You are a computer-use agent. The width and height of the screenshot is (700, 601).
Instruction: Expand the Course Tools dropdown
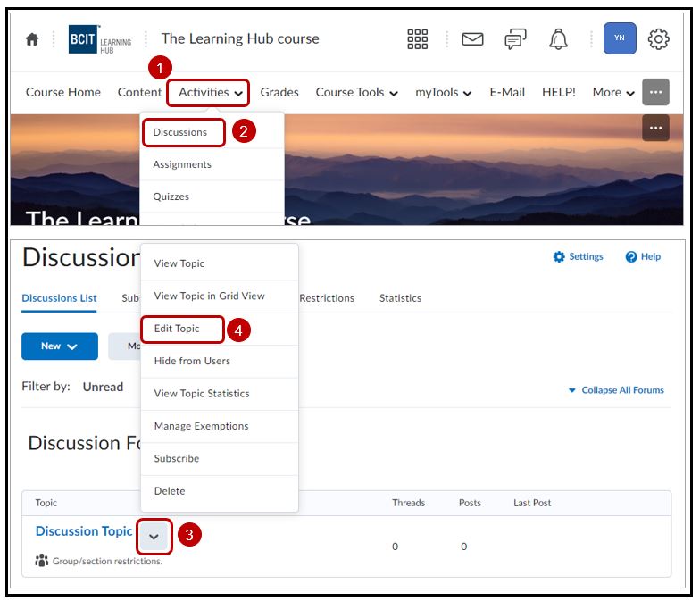pos(357,92)
